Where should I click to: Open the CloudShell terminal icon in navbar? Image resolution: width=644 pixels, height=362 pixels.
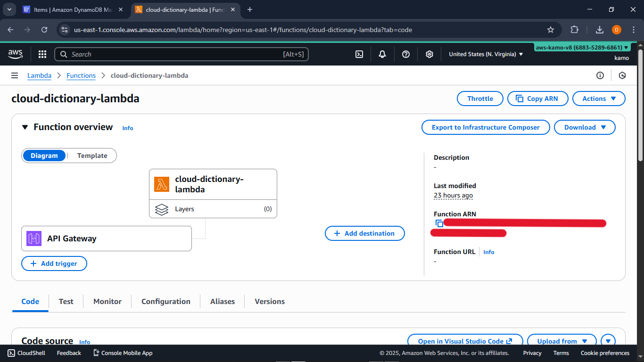point(359,54)
